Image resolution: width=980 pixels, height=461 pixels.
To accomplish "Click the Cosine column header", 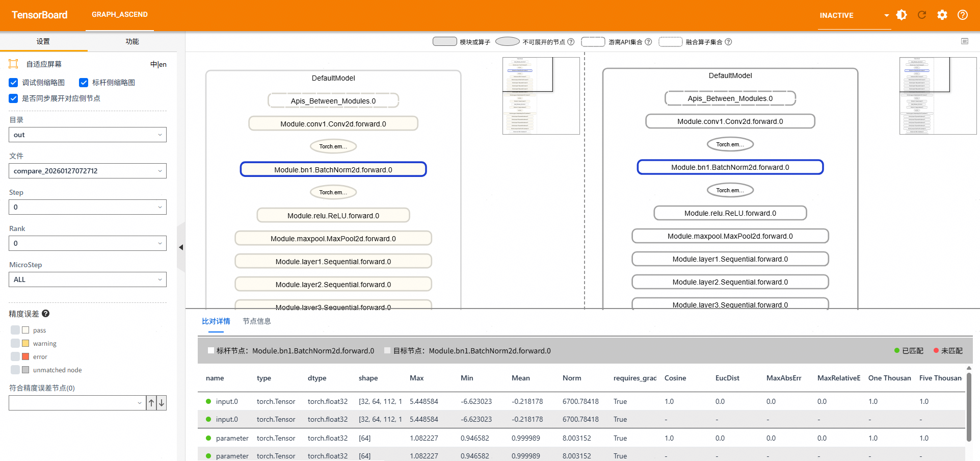I will click(x=675, y=378).
